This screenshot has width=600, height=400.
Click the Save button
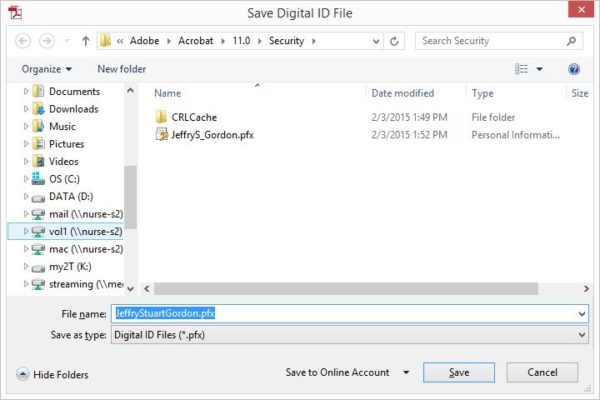(459, 372)
